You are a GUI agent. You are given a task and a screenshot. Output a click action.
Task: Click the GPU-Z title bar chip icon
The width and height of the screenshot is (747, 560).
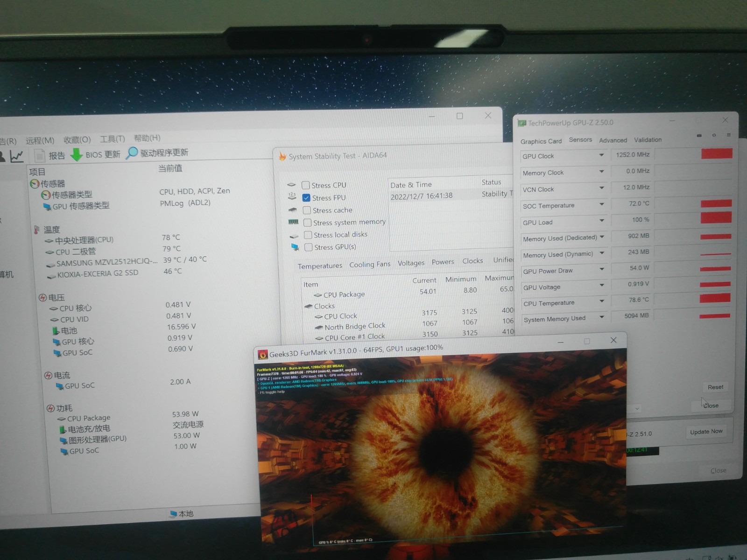tap(522, 123)
